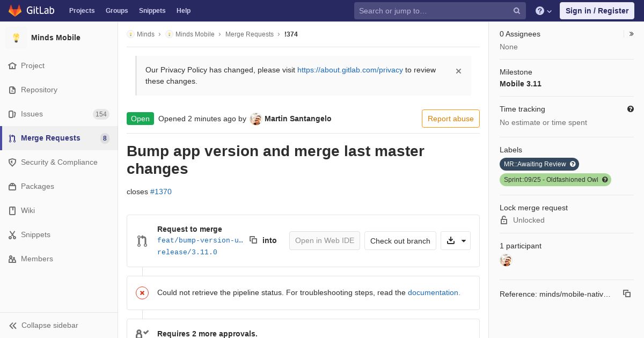Viewport: 644px width, 338px height.
Task: Click the Time tracking help icon
Action: click(x=631, y=109)
